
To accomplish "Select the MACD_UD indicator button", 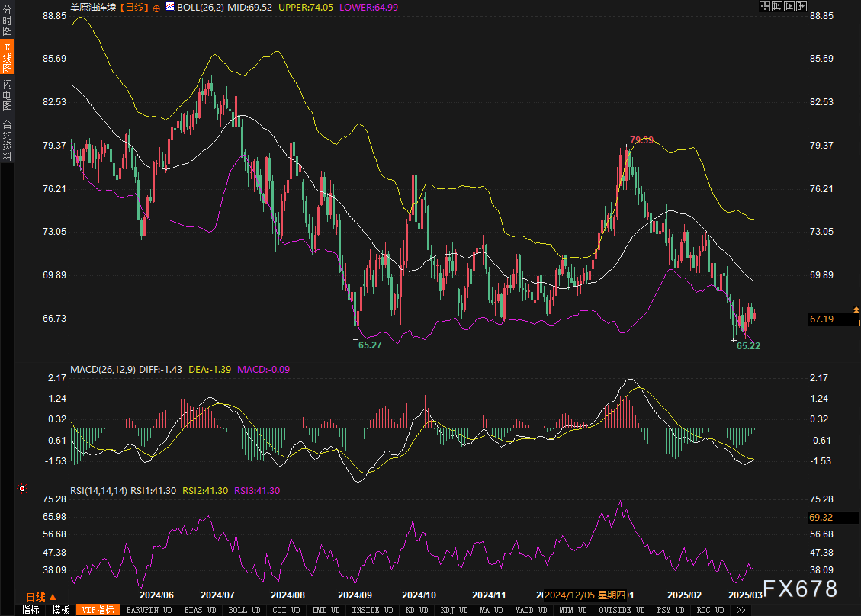I will (x=530, y=610).
